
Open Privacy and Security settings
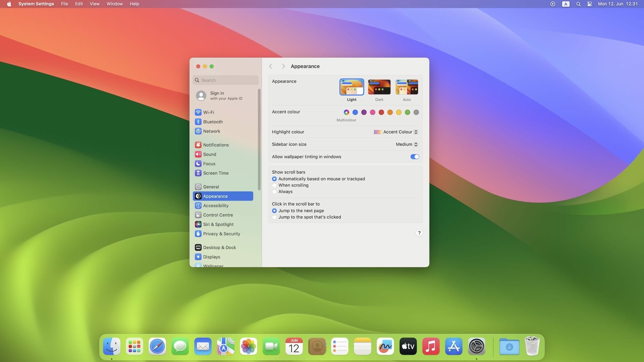click(x=222, y=234)
